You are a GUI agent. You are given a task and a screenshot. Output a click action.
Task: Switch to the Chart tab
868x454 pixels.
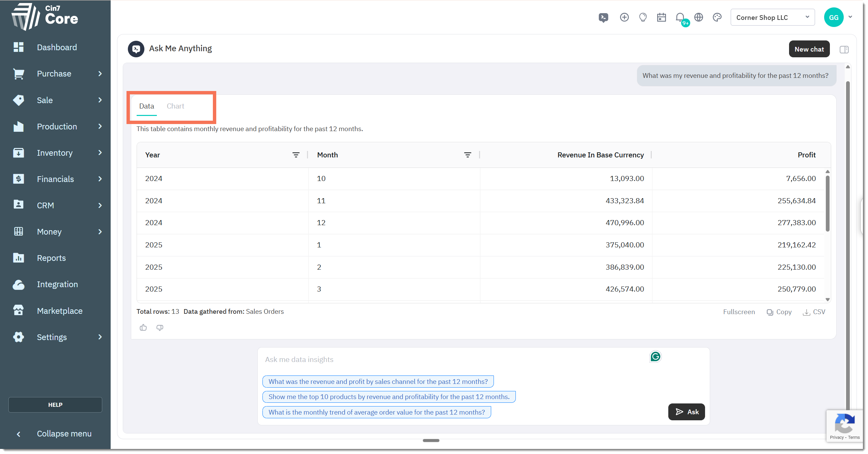pyautogui.click(x=175, y=106)
